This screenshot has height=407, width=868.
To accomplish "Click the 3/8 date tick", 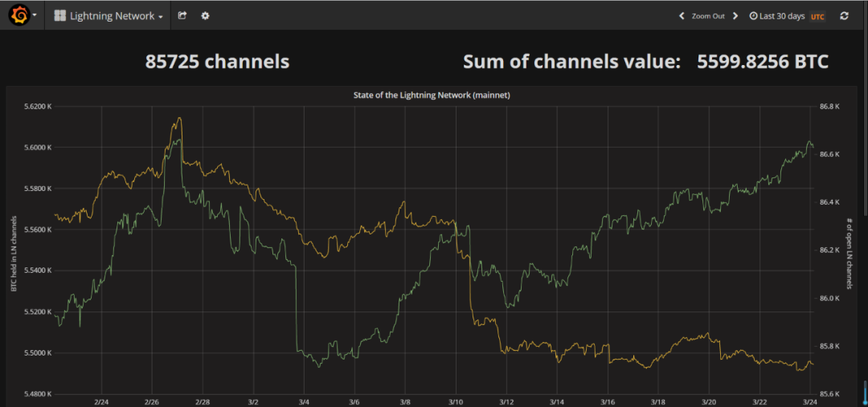I will click(405, 402).
